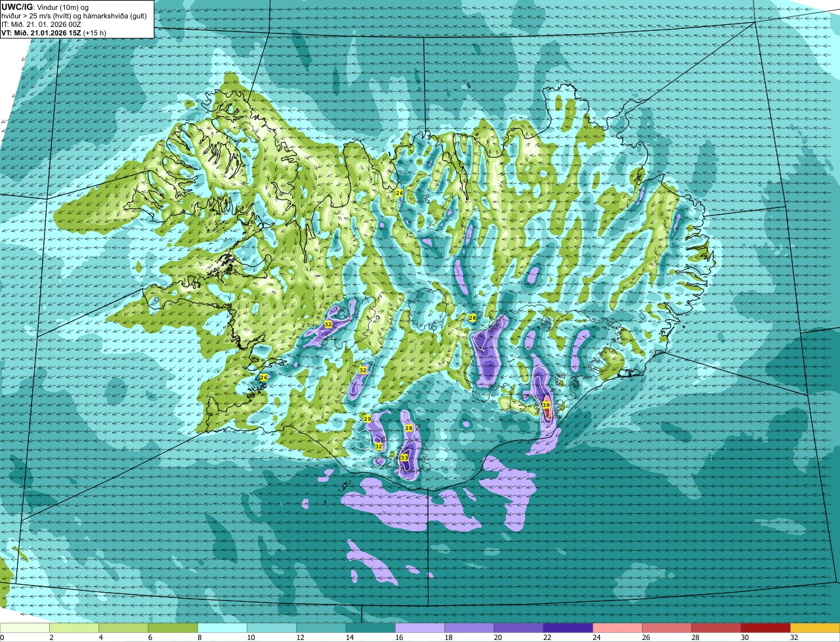
Task: Select the 4–6 m/s green legend swatch
Action: 123,628
